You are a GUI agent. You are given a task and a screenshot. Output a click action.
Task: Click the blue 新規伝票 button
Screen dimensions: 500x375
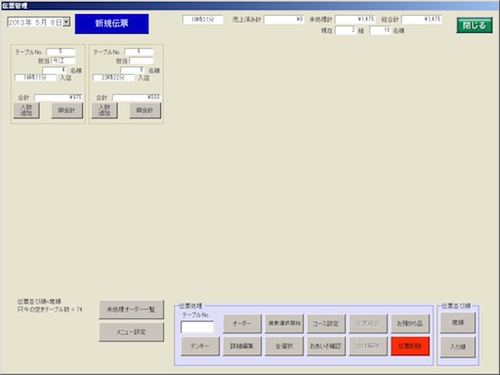(112, 24)
